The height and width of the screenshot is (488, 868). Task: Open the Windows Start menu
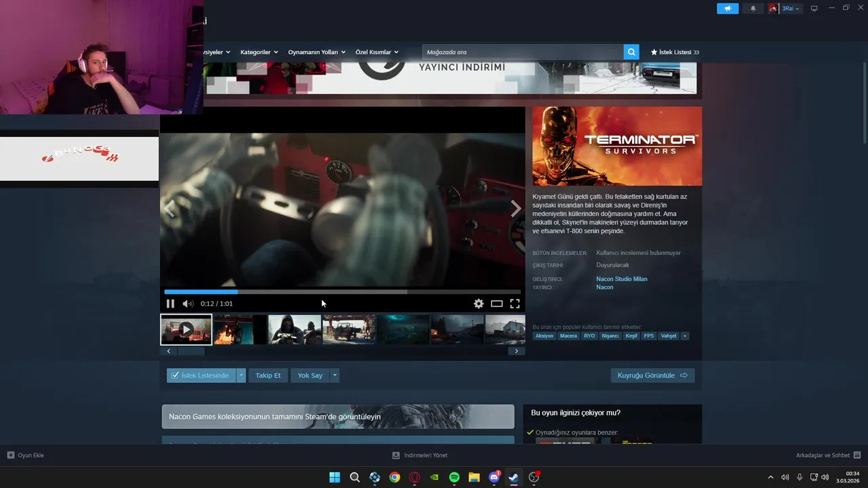coord(334,477)
